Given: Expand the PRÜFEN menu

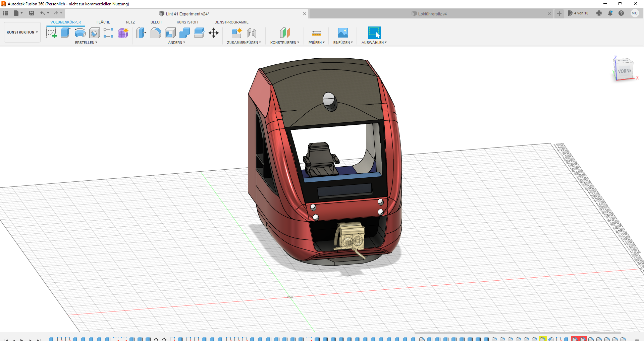Looking at the screenshot, I should pyautogui.click(x=317, y=43).
